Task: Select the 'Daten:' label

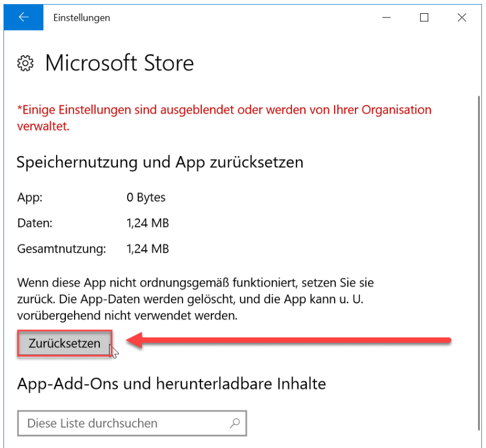Action: coord(35,223)
